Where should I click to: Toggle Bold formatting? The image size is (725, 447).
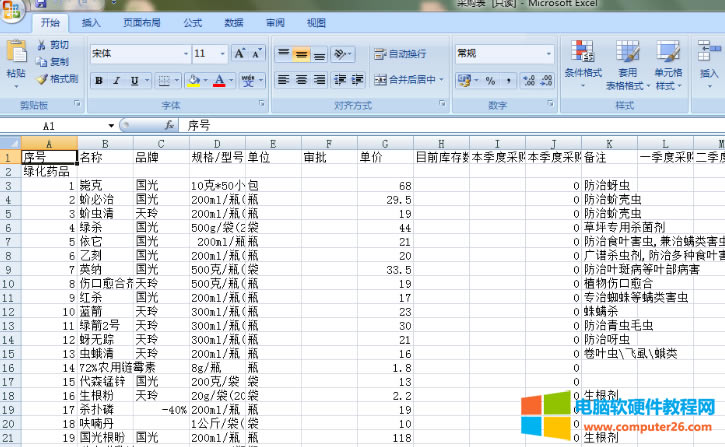(99, 81)
